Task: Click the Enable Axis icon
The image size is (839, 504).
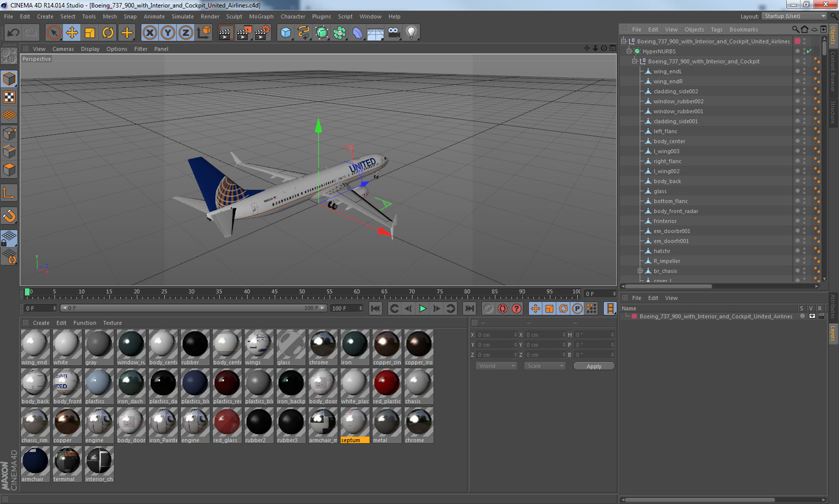Action: (x=9, y=193)
